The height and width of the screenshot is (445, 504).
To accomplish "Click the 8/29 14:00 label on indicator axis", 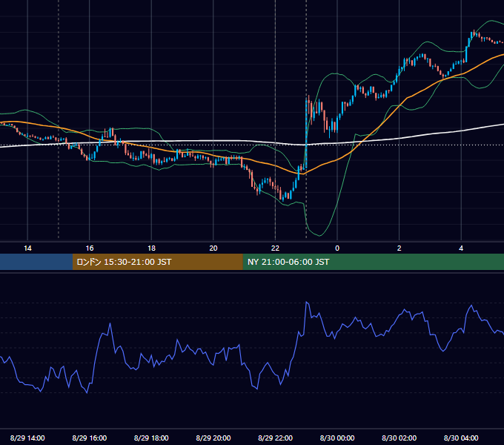I will [x=27, y=438].
